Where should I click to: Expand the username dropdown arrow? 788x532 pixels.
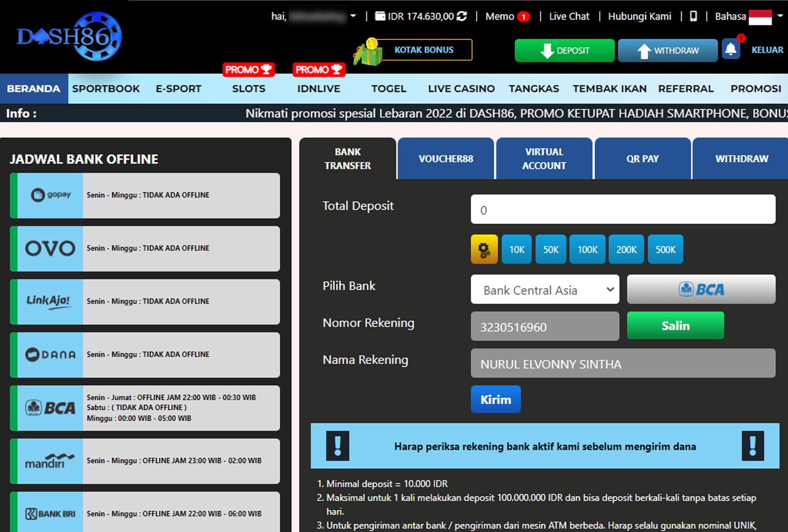click(353, 16)
